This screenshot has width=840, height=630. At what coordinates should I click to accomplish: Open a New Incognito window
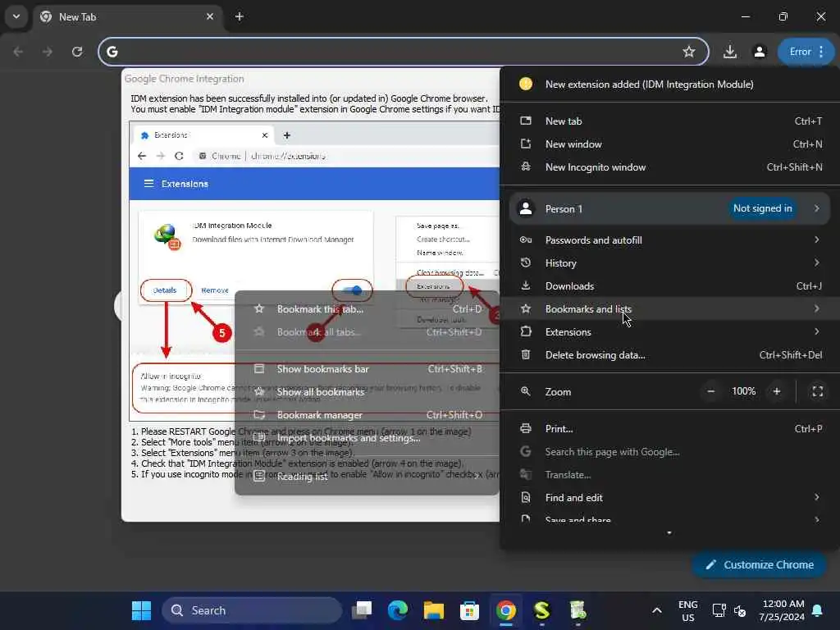click(x=669, y=167)
